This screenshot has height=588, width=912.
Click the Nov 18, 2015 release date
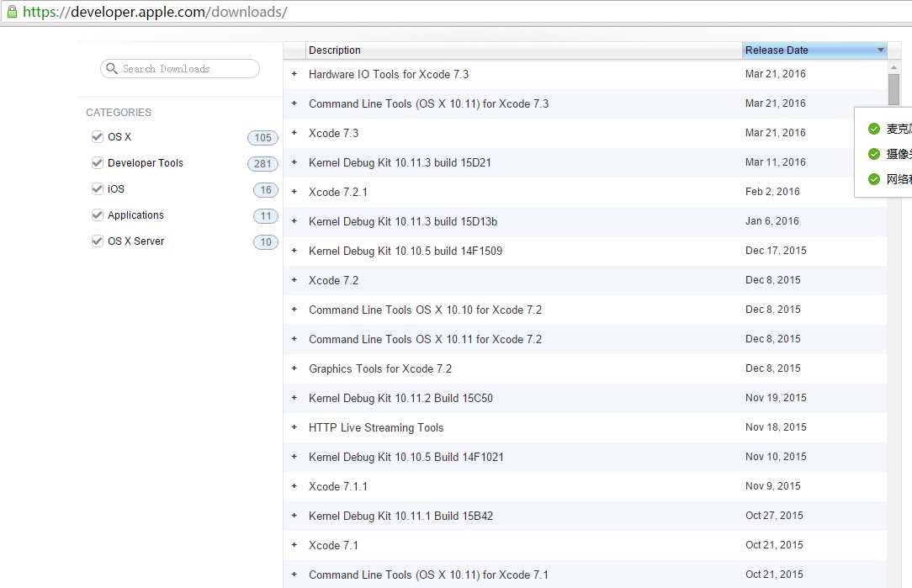point(776,426)
